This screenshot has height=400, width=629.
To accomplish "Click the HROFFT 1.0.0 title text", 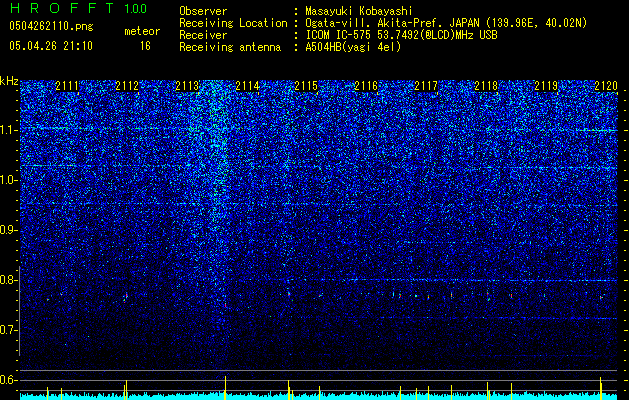I will tap(78, 8).
